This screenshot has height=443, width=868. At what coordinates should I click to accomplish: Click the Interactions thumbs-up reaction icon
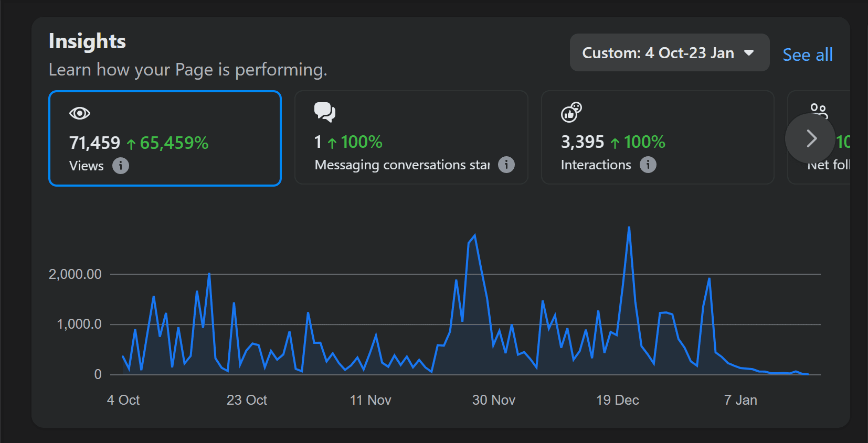[571, 112]
